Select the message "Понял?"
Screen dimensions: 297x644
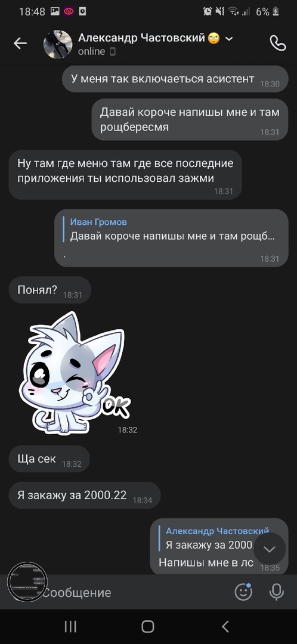(49, 290)
